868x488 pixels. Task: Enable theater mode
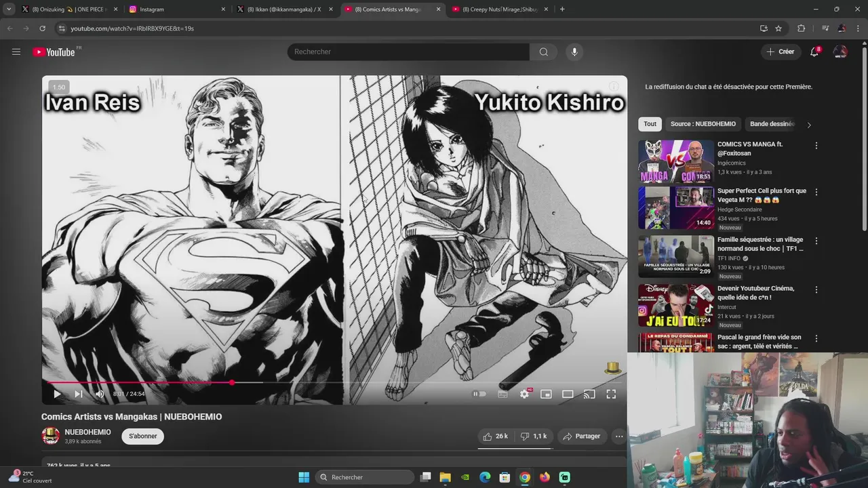click(x=568, y=394)
